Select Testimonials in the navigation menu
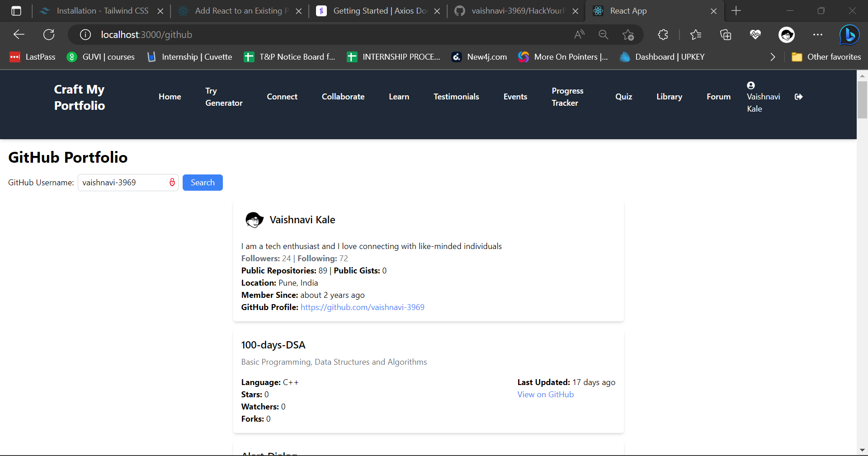Screen dimensions: 868x456 [x=456, y=96]
